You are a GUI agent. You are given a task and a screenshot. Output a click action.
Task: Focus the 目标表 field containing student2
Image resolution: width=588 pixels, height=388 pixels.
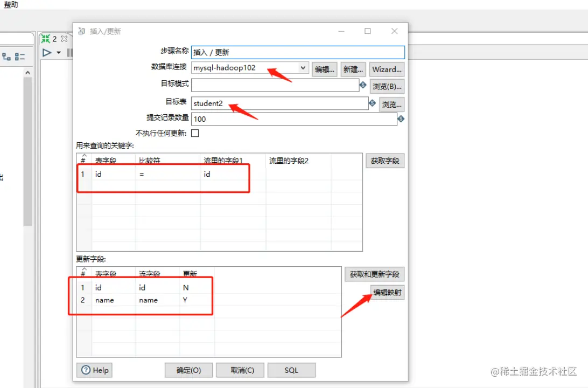280,103
